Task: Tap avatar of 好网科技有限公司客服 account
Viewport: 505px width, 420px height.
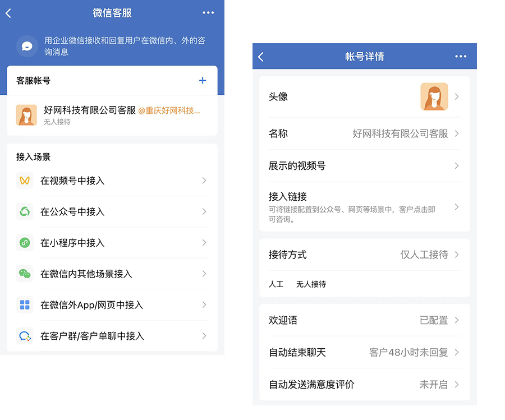Action: (26, 115)
